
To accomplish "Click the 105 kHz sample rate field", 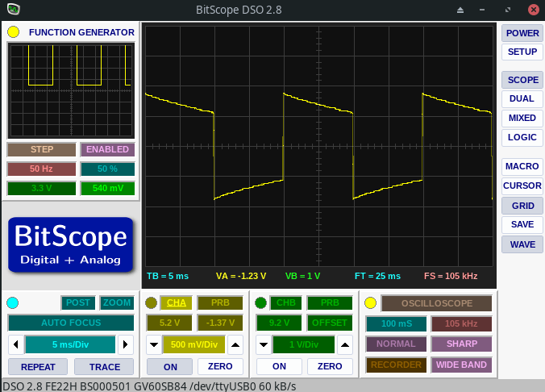I will coord(461,323).
